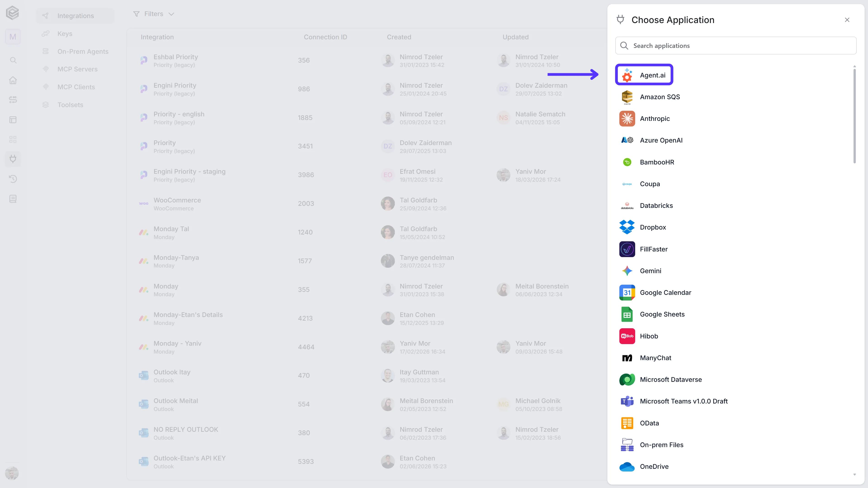Choose the Google Calendar icon
Viewport: 868px width, 488px height.
tap(627, 293)
